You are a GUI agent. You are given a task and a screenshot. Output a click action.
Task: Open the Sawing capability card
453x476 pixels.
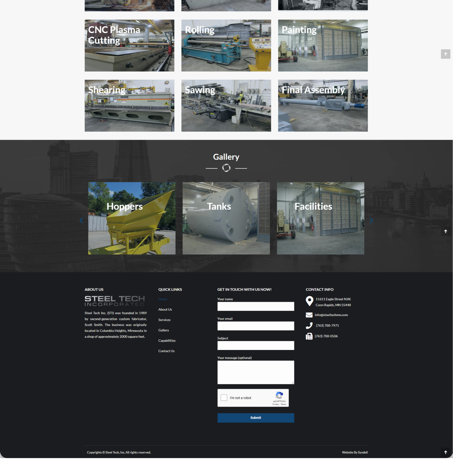click(x=226, y=106)
